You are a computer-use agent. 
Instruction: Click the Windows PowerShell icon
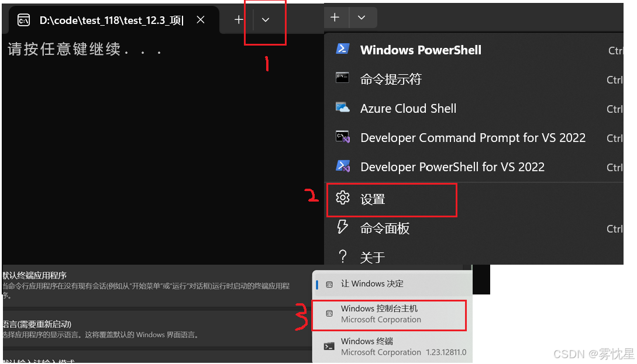pyautogui.click(x=342, y=49)
